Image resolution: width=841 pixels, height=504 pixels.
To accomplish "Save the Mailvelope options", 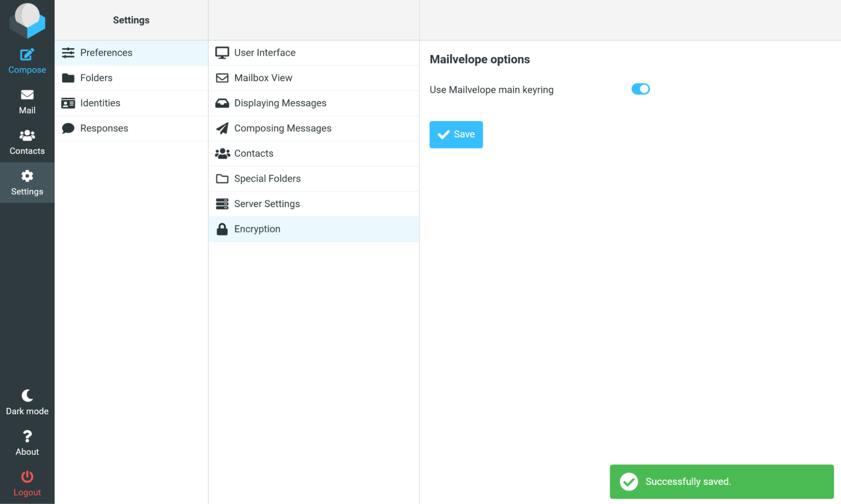I will pyautogui.click(x=456, y=134).
